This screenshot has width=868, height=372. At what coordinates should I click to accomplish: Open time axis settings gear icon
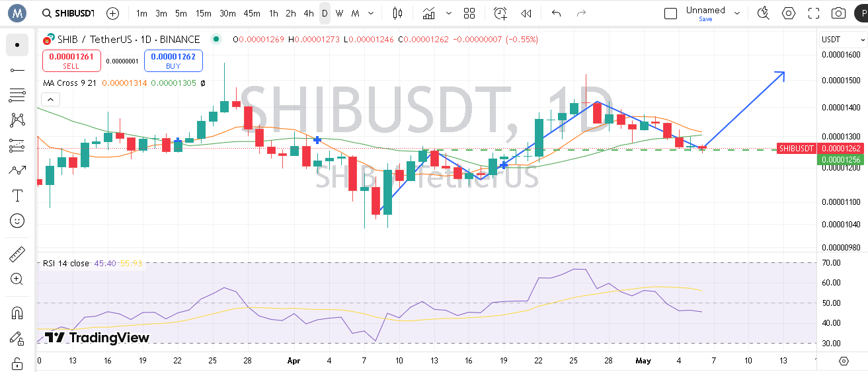[844, 361]
